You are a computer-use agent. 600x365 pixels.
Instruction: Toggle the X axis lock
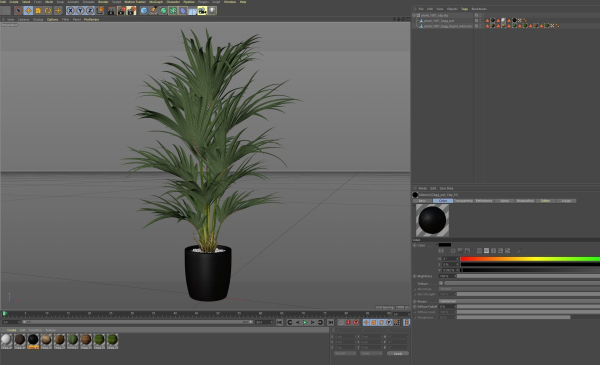pos(70,11)
